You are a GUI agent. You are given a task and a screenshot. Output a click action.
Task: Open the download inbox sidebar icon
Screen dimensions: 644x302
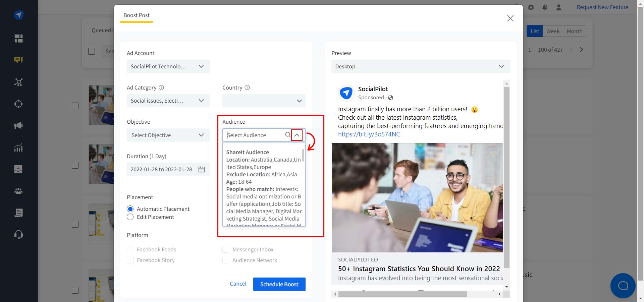pos(18,169)
